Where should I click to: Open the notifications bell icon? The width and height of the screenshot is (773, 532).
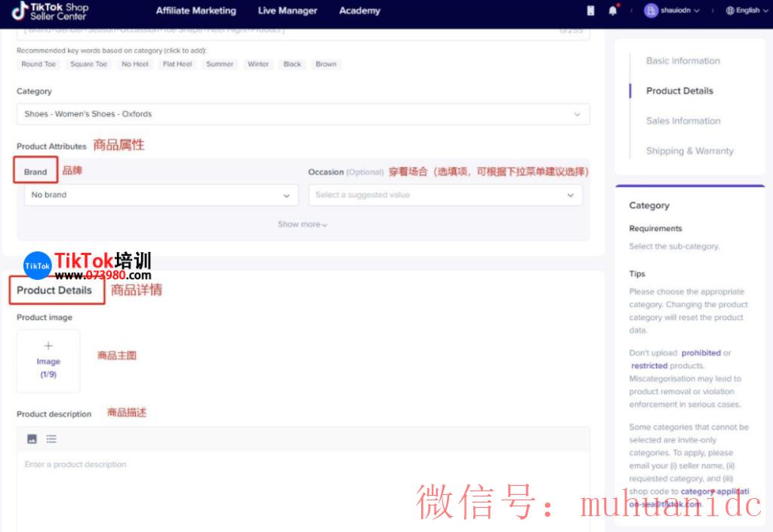click(611, 10)
